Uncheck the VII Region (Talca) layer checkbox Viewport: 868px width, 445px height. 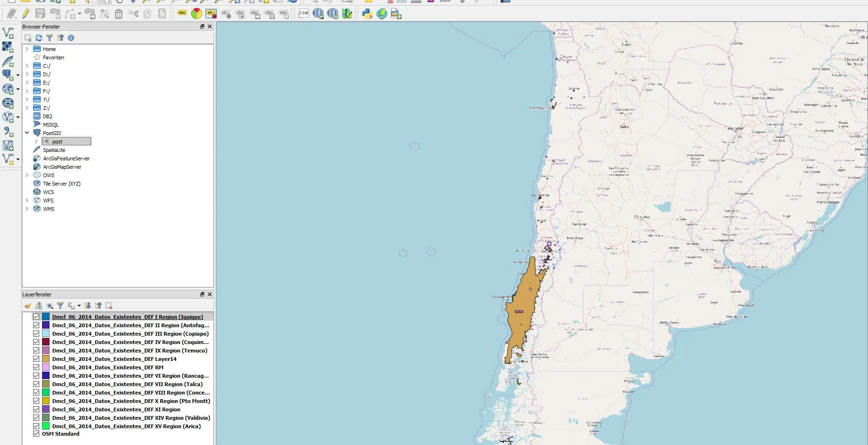point(36,384)
